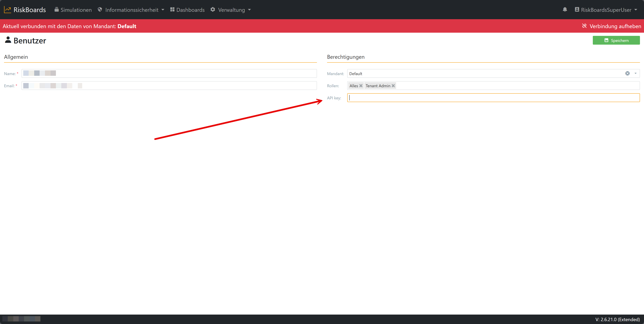Click the Simulationen stack icon
Viewport: 644px width, 324px height.
pos(56,9)
